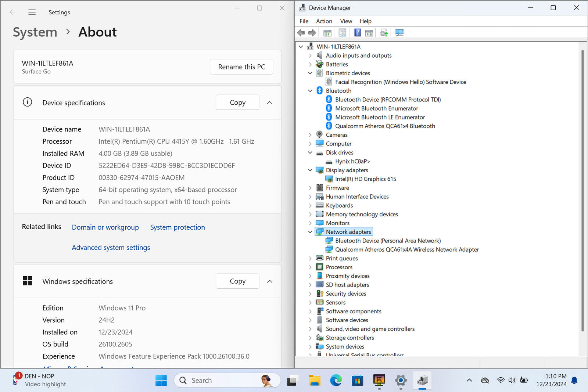Collapse the Device specifications section

tap(269, 103)
